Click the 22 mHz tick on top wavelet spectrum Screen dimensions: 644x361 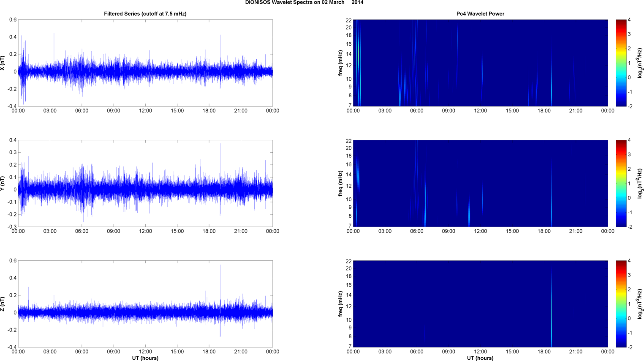point(348,20)
